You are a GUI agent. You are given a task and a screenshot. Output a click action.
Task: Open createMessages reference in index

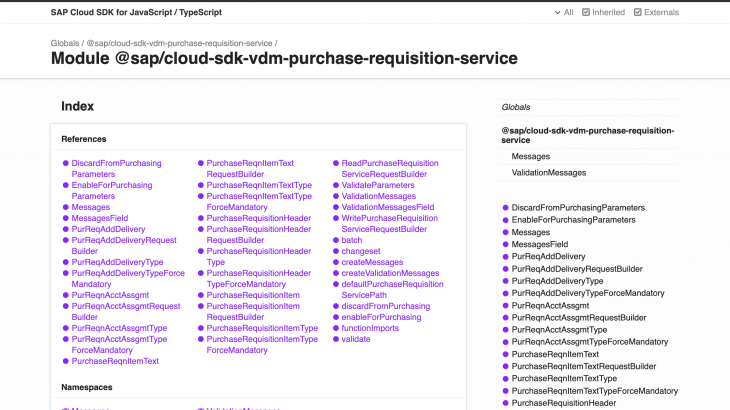[372, 262]
